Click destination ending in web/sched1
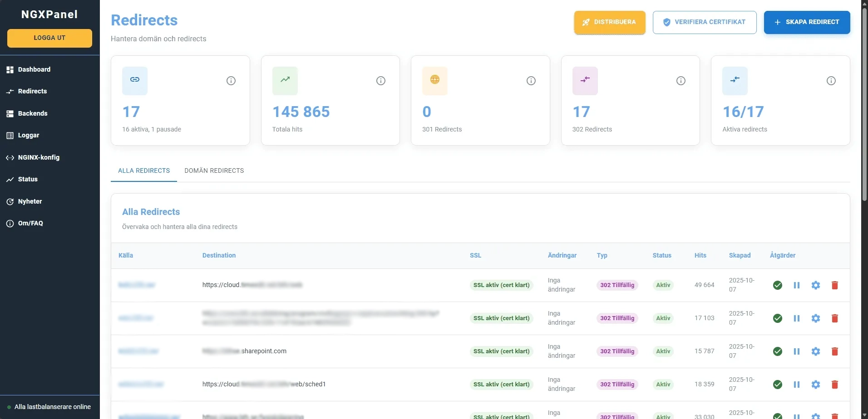Screen dimensions: 868x419 click(264, 384)
